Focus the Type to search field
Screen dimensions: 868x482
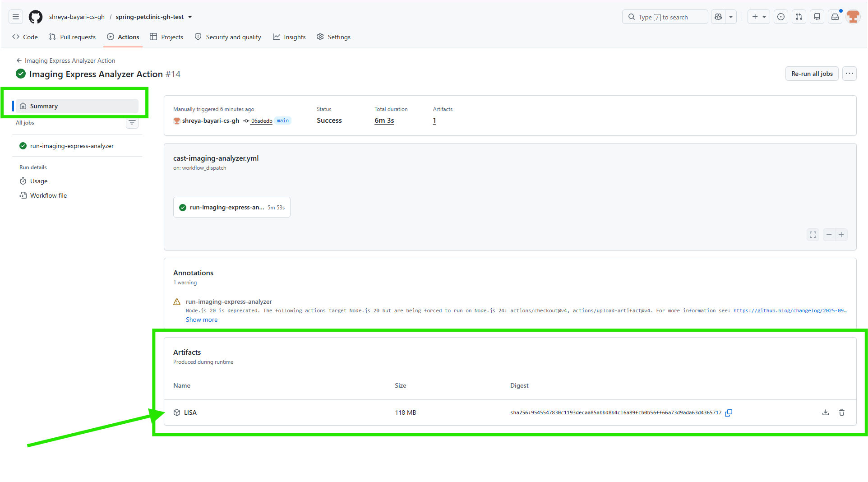tap(665, 17)
